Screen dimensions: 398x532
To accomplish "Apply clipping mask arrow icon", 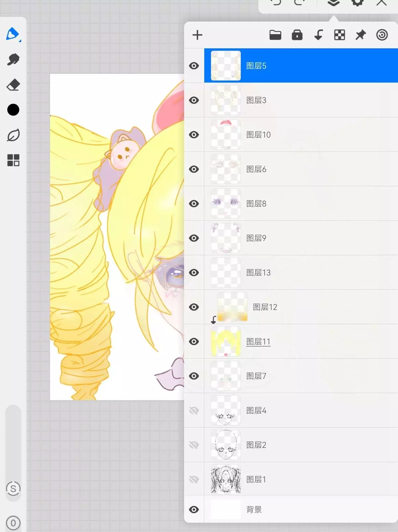I will 318,35.
